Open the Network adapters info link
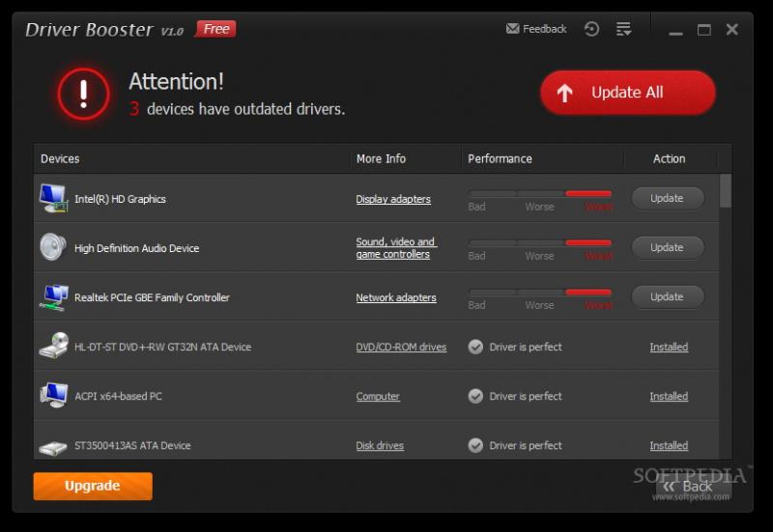The width and height of the screenshot is (773, 532). pyautogui.click(x=396, y=297)
